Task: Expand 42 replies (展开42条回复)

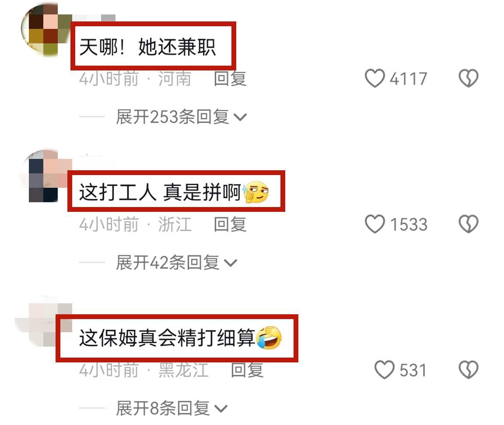Action: tap(176, 262)
